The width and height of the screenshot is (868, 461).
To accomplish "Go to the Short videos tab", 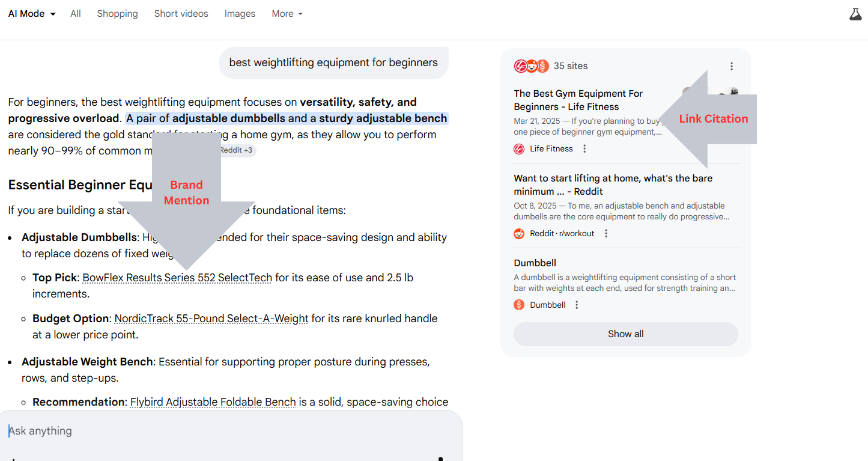I will pos(181,14).
